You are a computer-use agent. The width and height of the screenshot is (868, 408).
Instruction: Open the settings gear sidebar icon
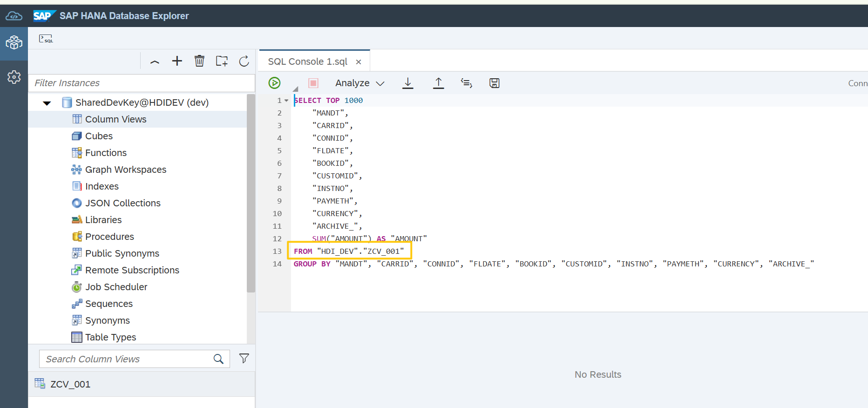[14, 77]
